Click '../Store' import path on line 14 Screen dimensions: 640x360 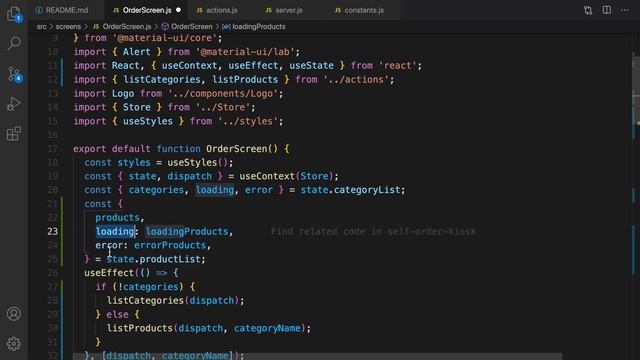[x=223, y=108]
